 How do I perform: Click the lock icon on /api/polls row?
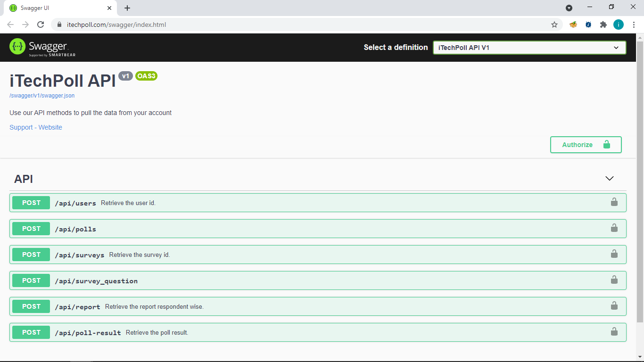(614, 228)
